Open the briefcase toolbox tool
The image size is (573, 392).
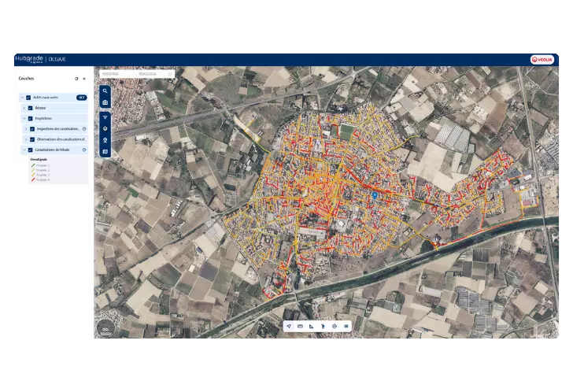pyautogui.click(x=105, y=102)
